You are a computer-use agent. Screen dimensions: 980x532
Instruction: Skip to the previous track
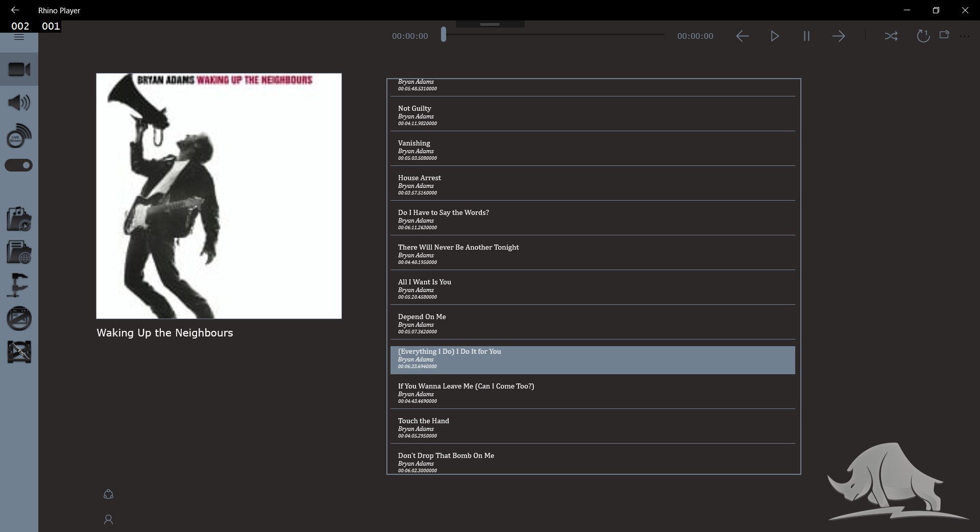[743, 36]
